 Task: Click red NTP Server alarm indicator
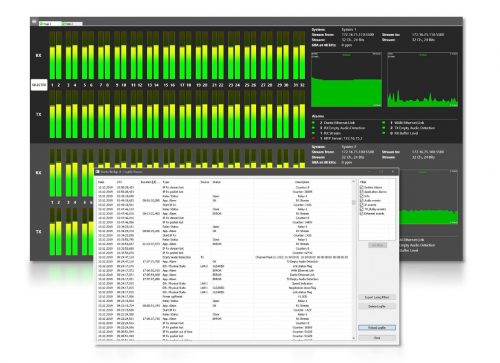click(x=314, y=138)
